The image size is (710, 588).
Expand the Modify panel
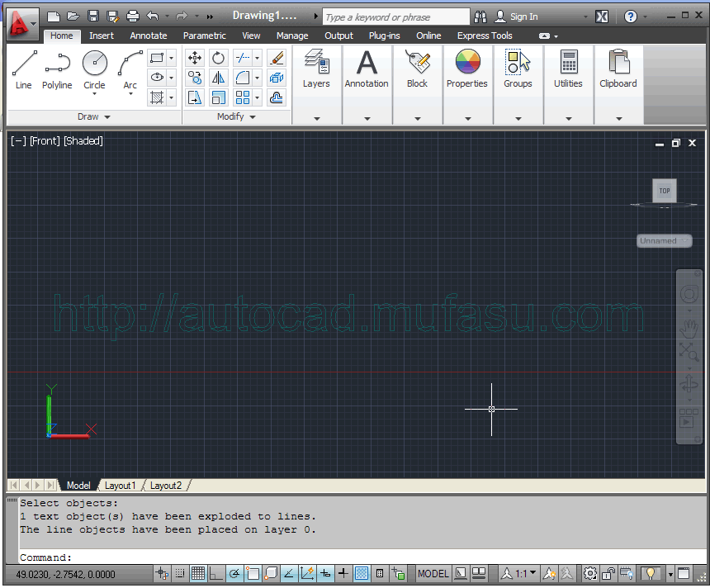point(236,117)
